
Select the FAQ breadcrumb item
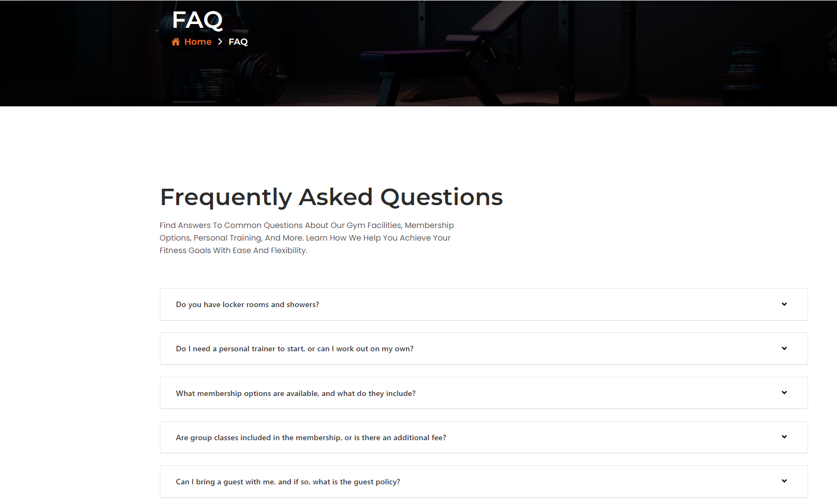click(x=238, y=42)
